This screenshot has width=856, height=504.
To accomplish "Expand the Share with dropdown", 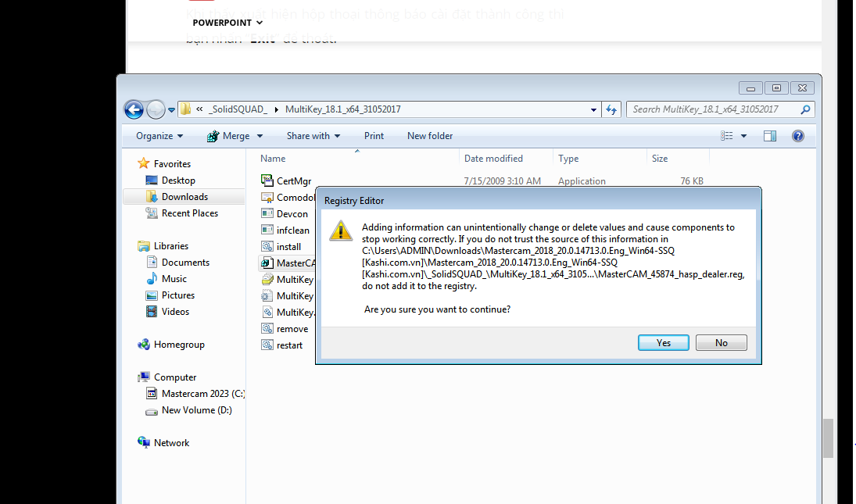I will (x=313, y=136).
